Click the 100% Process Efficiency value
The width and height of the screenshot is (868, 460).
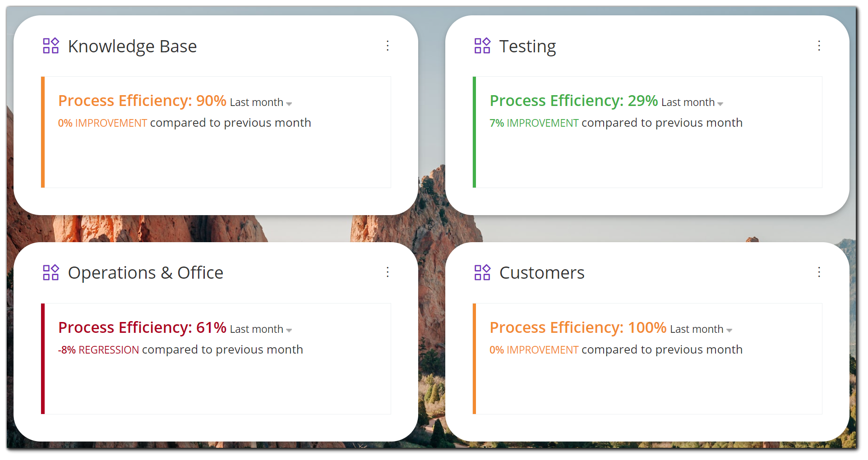[645, 327]
